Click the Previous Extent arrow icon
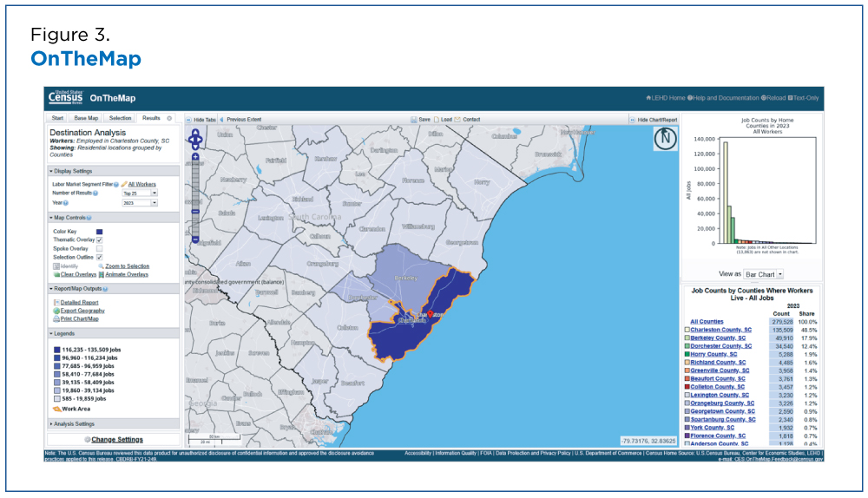 pyautogui.click(x=222, y=120)
